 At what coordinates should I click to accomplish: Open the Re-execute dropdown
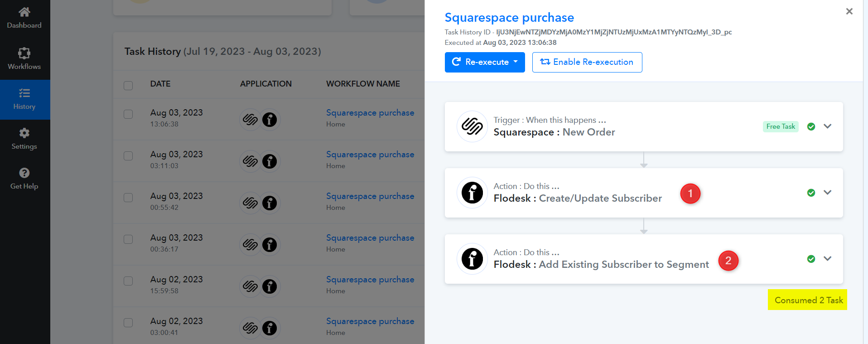pyautogui.click(x=485, y=62)
